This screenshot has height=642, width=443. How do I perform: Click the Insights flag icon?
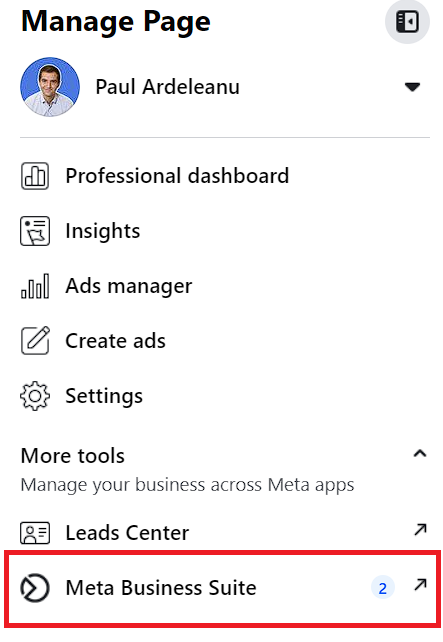point(35,231)
